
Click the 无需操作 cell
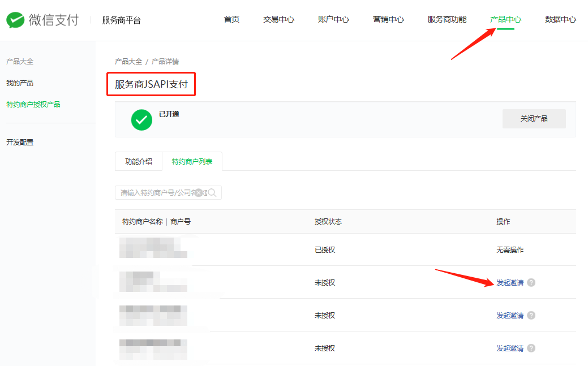[x=510, y=249]
